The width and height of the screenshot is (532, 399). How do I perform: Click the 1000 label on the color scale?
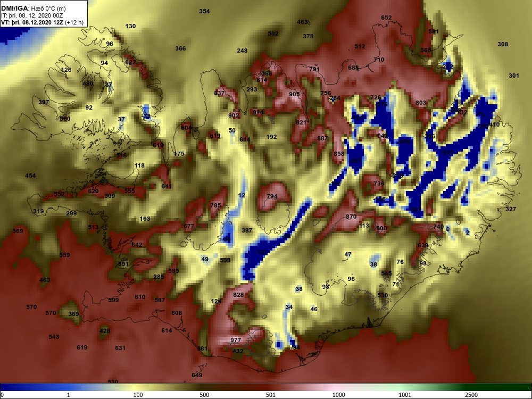338,395
